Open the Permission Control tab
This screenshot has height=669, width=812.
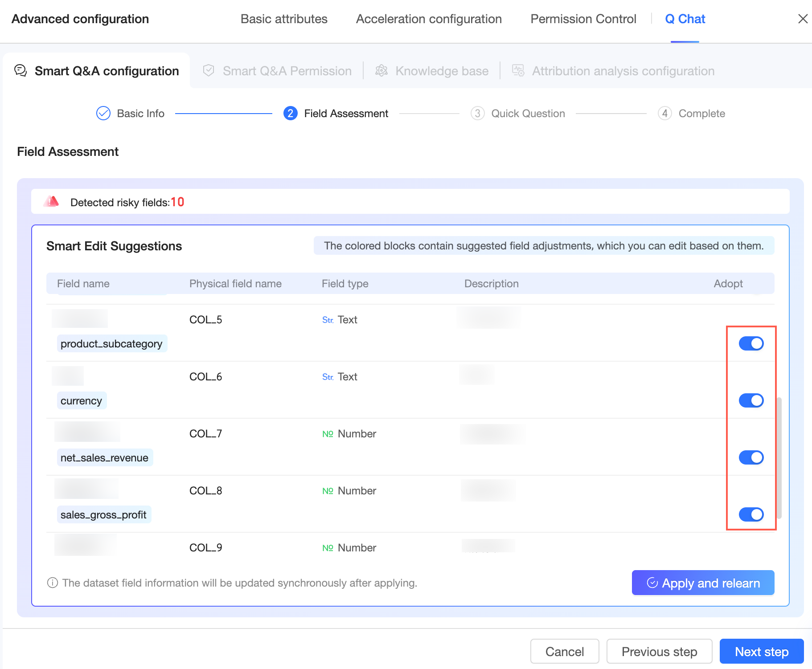tap(583, 19)
